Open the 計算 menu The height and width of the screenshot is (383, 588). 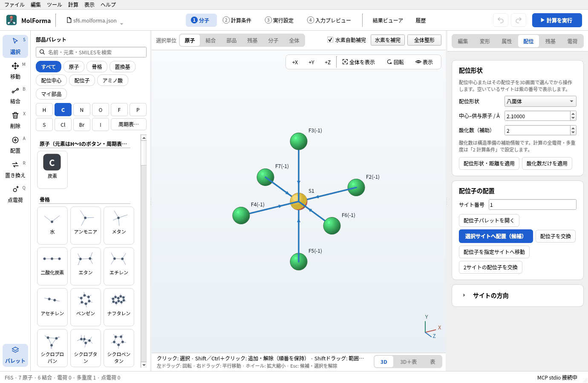73,5
